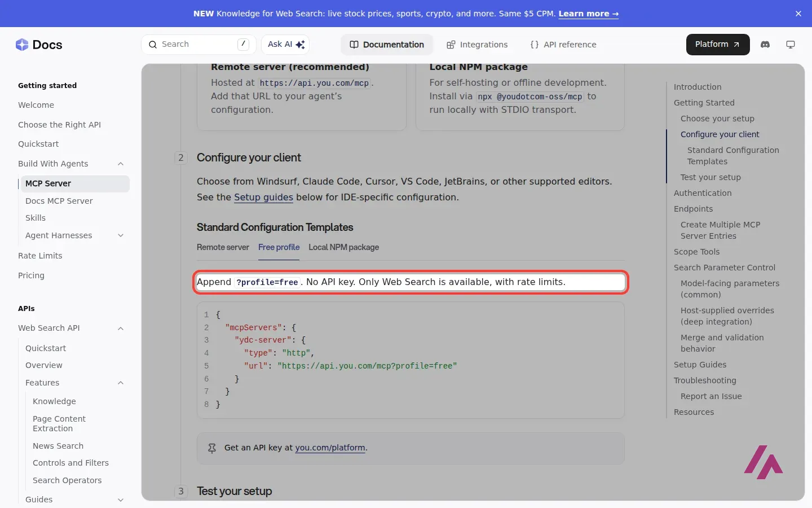Jump to Model-facing parameters (common)
Screen dimensions: 812x508
coord(730,289)
